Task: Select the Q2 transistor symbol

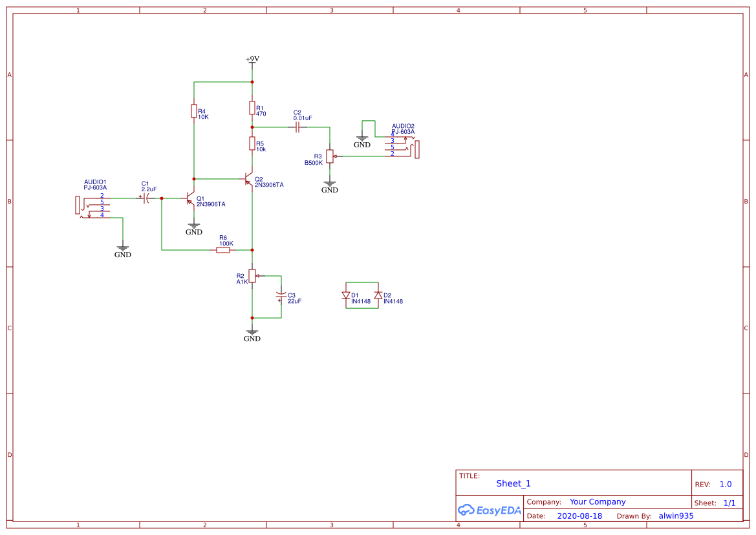Action: coord(249,179)
